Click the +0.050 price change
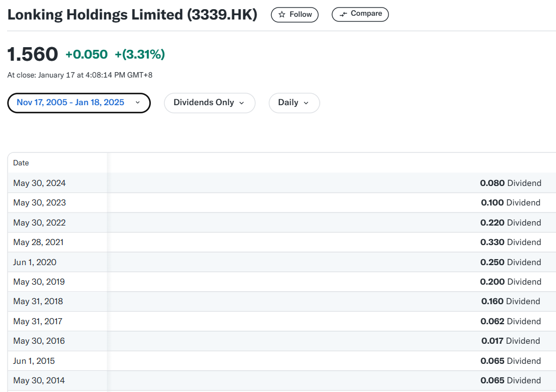Image resolution: width=556 pixels, height=392 pixels. pos(87,54)
